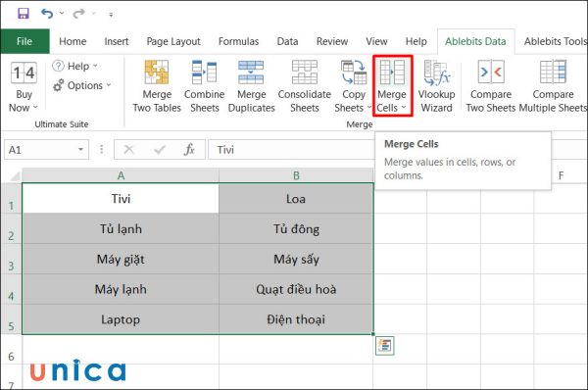Screen dimensions: 588x390
Task: Select cell containing Laptop
Action: click(x=121, y=319)
